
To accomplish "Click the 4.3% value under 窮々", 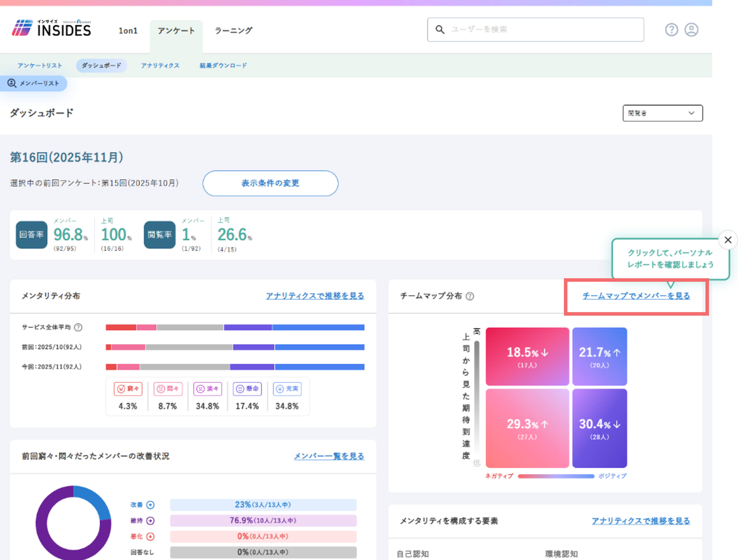I will click(x=128, y=406).
